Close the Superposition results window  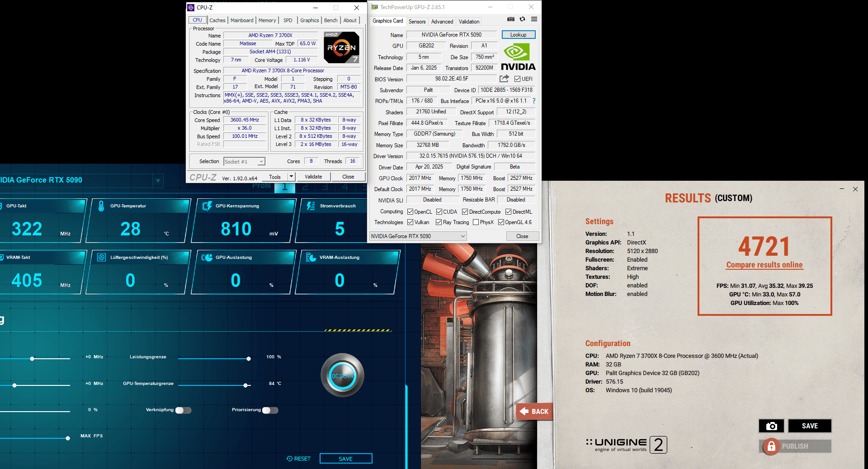[855, 189]
